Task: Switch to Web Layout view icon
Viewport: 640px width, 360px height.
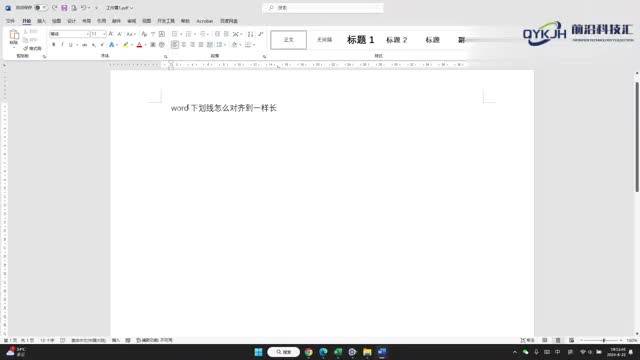Action: click(x=571, y=340)
